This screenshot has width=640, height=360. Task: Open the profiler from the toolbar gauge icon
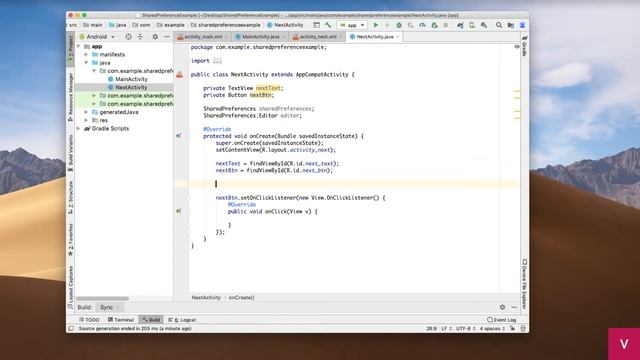pos(422,25)
